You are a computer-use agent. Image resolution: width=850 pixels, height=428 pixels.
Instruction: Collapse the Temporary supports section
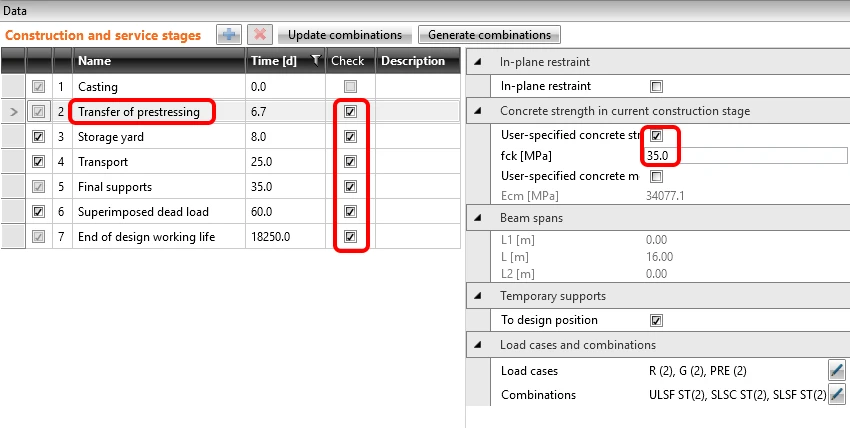pos(478,296)
